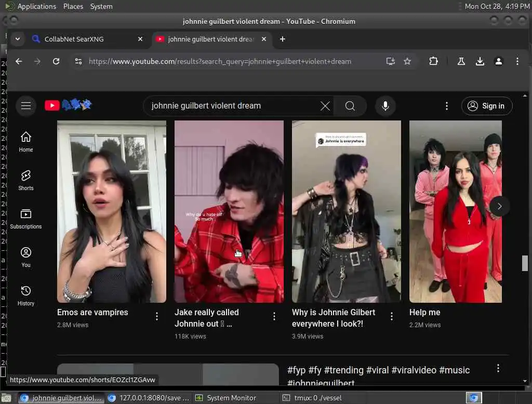Open History in sidebar
532x404 pixels.
tap(26, 296)
